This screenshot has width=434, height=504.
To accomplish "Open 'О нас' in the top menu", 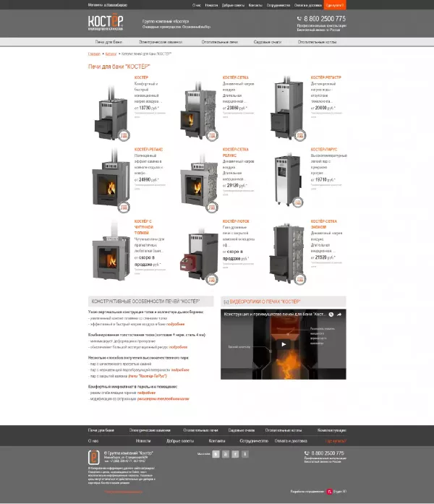I will pos(197,5).
